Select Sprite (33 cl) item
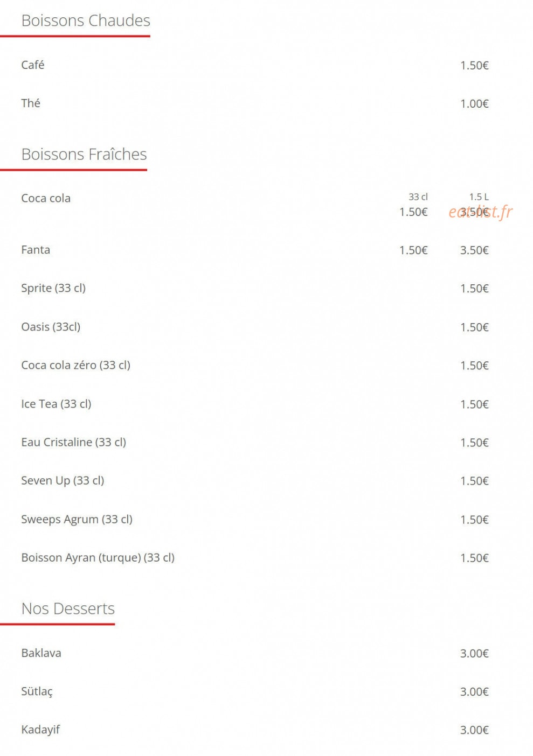 53,288
